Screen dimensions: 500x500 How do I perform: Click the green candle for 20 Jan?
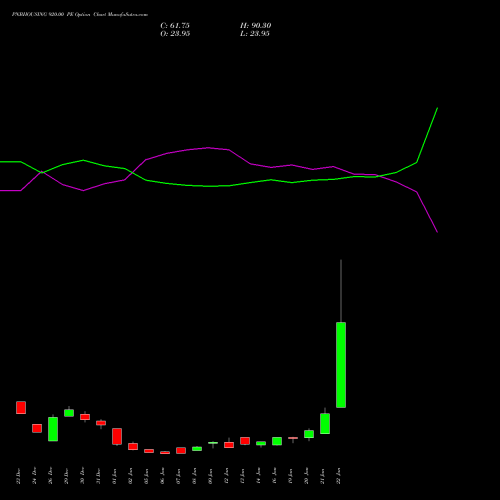[309, 434]
